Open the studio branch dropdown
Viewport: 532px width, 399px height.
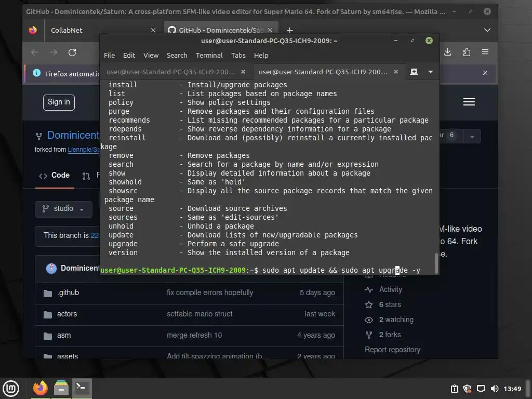pos(63,209)
